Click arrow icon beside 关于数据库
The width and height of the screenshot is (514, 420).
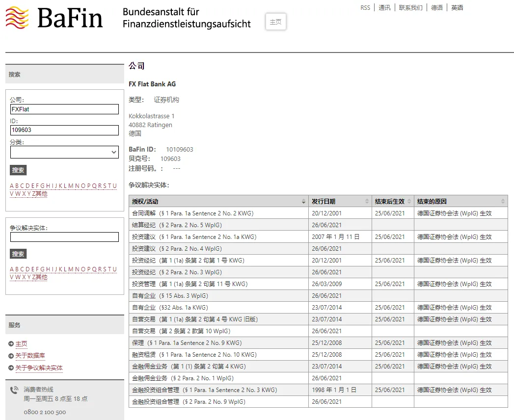click(11, 356)
